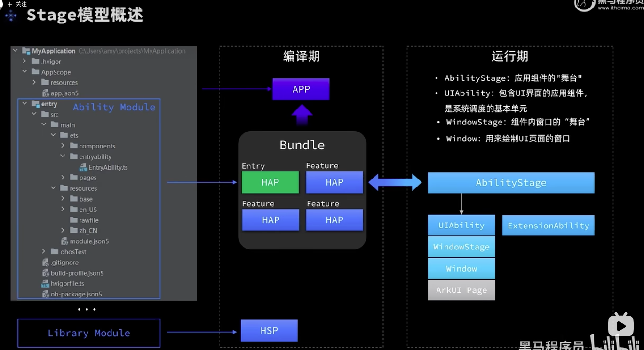
Task: Click the build-profile.json5 file icon
Action: click(x=45, y=273)
